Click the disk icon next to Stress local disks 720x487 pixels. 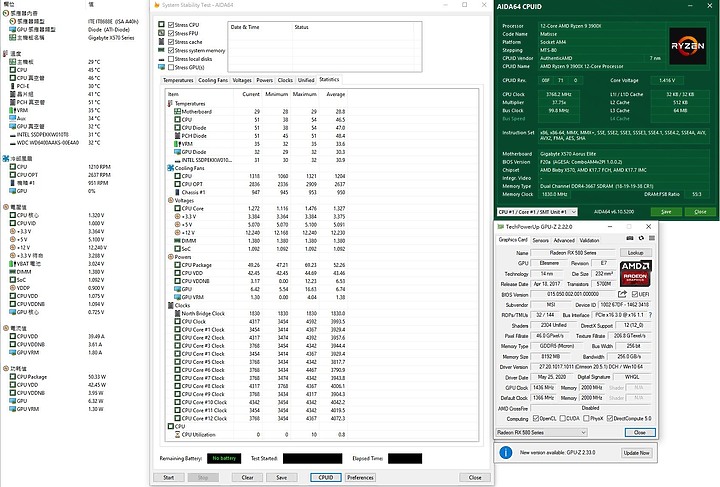(x=161, y=59)
